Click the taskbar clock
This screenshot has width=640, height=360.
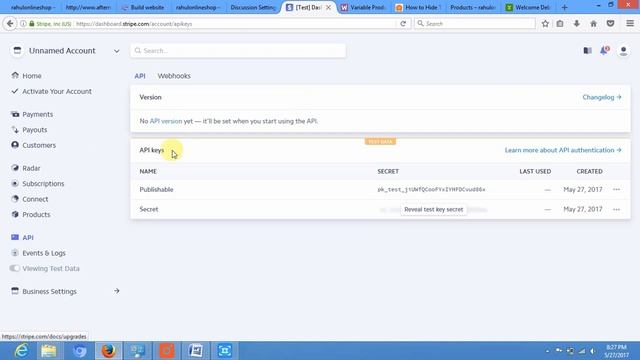(x=616, y=351)
